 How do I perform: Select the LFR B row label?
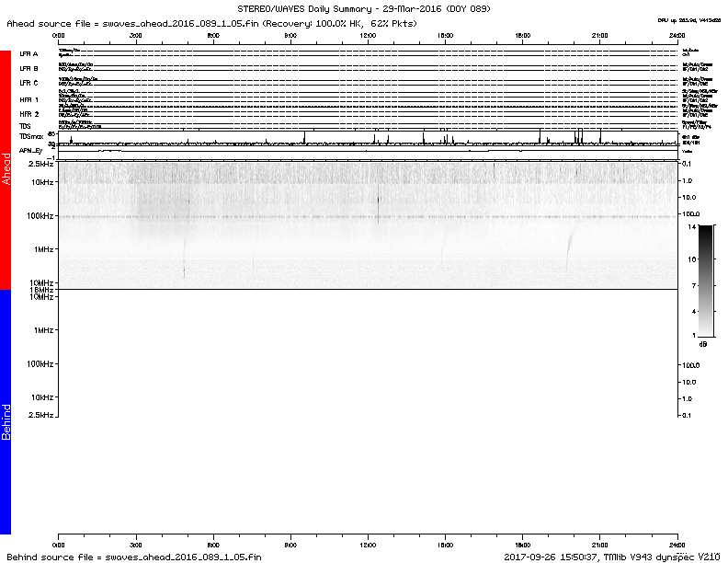[x=28, y=68]
